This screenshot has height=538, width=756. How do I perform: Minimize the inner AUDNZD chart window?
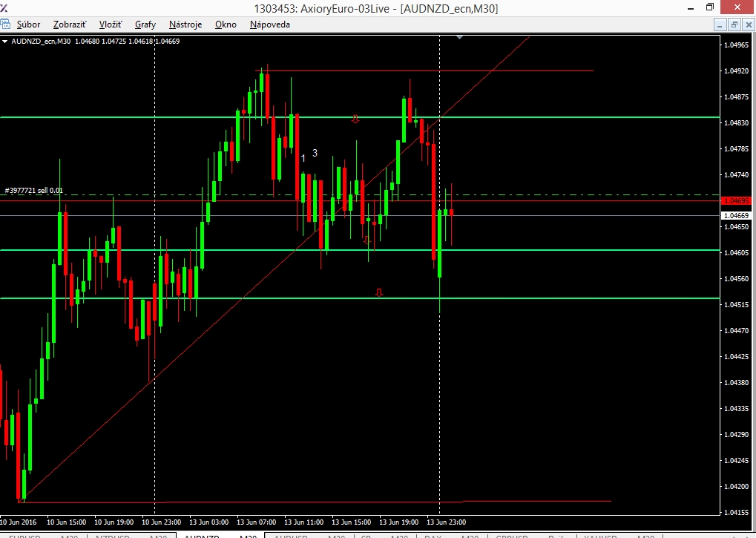pos(720,25)
